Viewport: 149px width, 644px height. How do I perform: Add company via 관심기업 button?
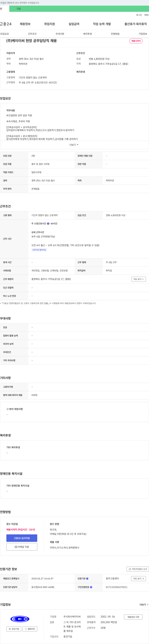click(x=14, y=629)
